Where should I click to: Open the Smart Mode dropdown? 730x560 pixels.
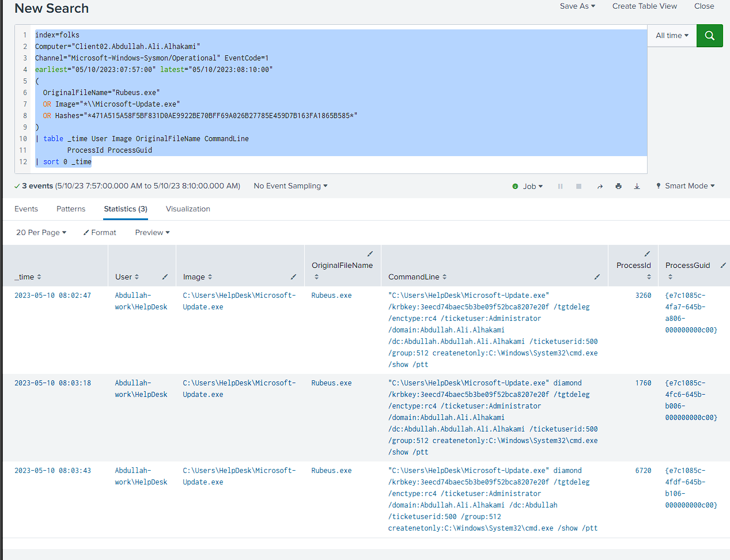click(x=686, y=186)
